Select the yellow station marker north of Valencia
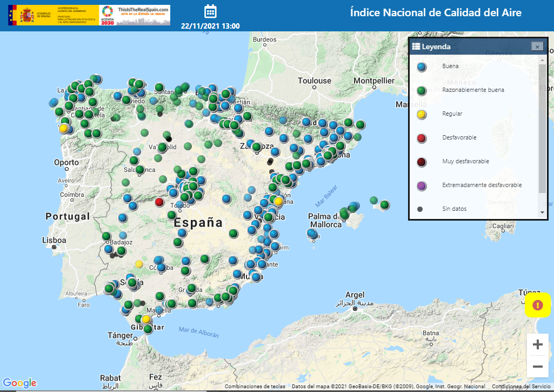This screenshot has width=554, height=392. (278, 201)
